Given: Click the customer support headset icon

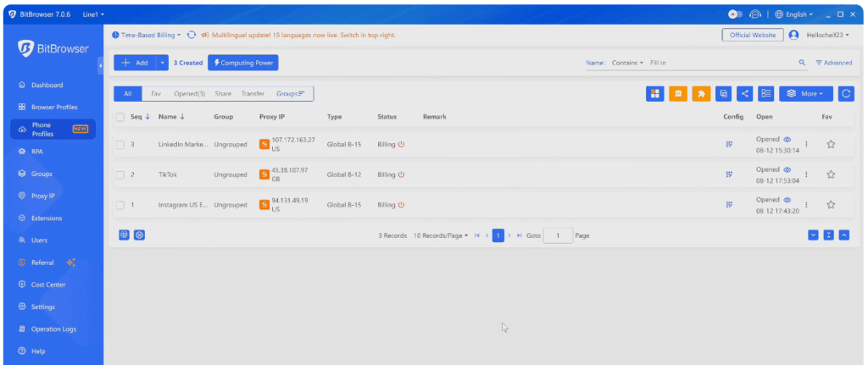Looking at the screenshot, I should pyautogui.click(x=755, y=14).
